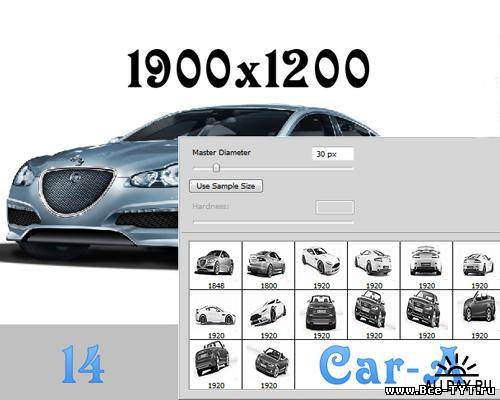Viewport: 500px width, 400px height.
Task: Choose the second convertible brush in third row
Action: pos(268,365)
